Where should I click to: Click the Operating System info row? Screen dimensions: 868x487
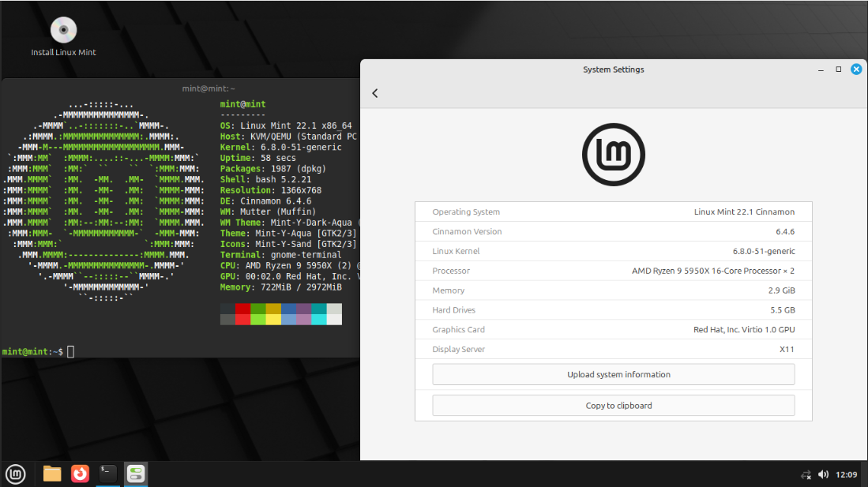coord(613,212)
